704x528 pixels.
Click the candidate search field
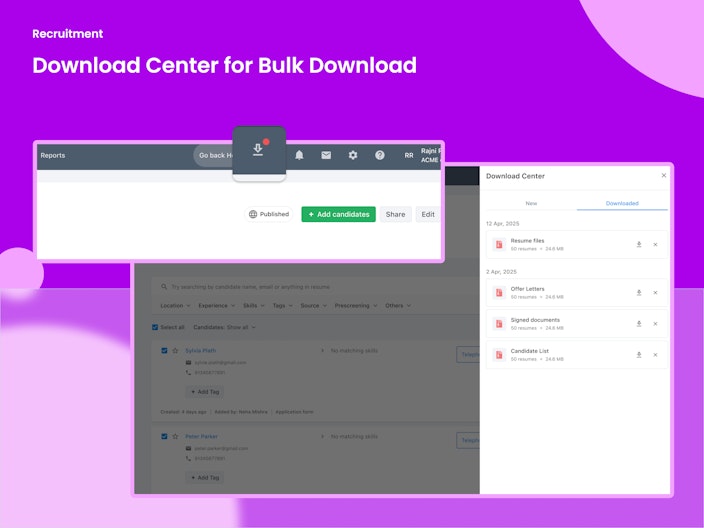[x=316, y=286]
